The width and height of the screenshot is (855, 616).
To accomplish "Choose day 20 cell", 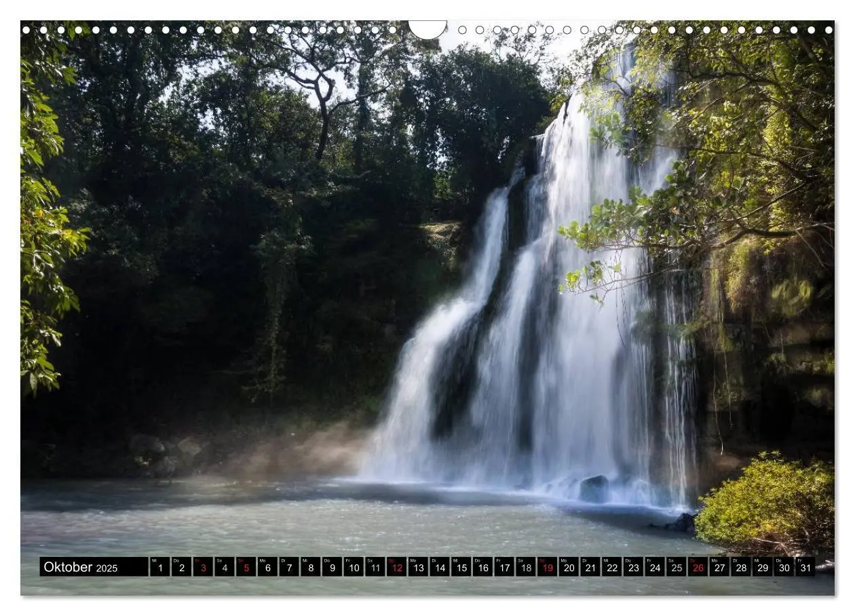I will (x=569, y=567).
